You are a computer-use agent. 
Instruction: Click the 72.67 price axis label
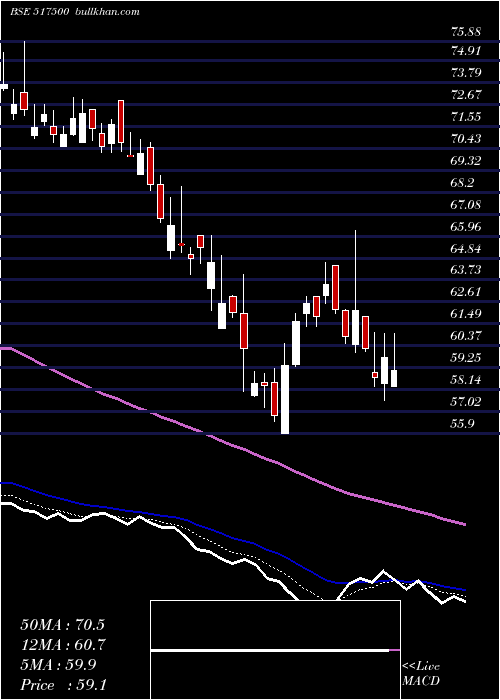point(466,95)
